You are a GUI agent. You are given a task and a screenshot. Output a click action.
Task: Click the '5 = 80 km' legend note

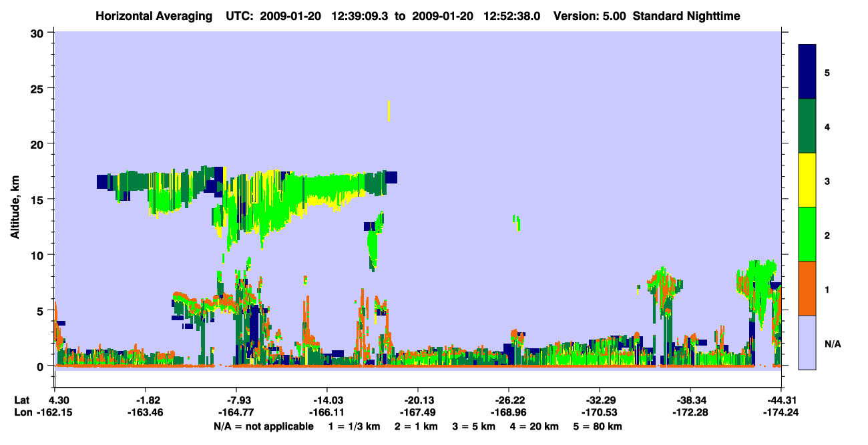(598, 426)
